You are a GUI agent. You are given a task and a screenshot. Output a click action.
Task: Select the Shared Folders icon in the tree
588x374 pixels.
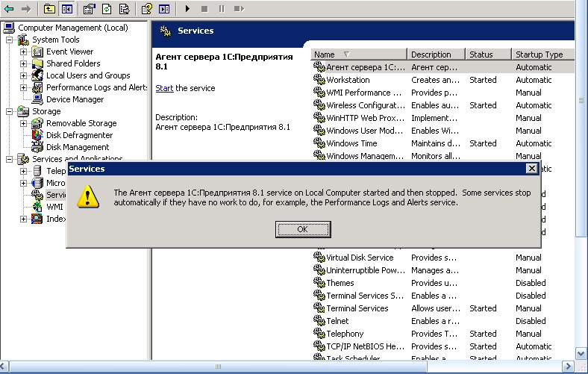coord(37,63)
